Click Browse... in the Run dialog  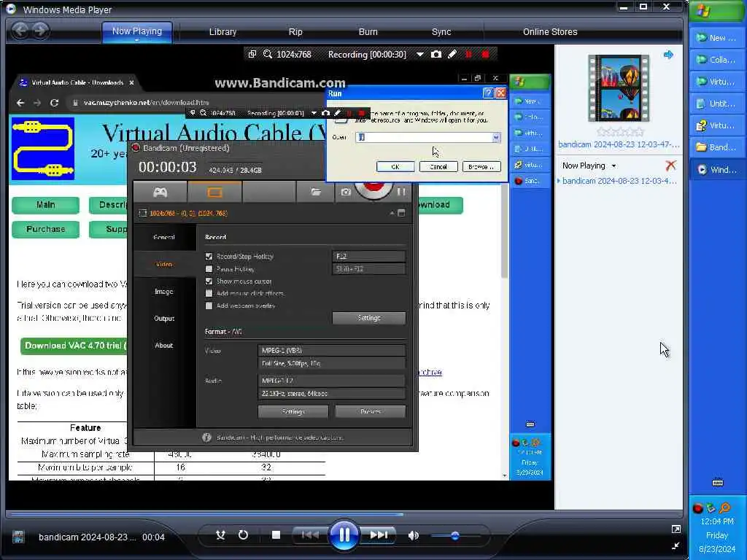click(x=481, y=167)
